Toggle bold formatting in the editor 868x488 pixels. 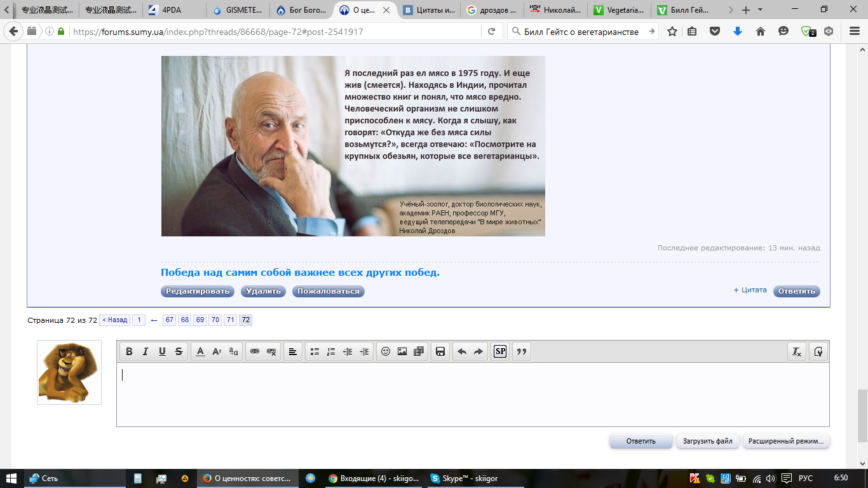129,351
